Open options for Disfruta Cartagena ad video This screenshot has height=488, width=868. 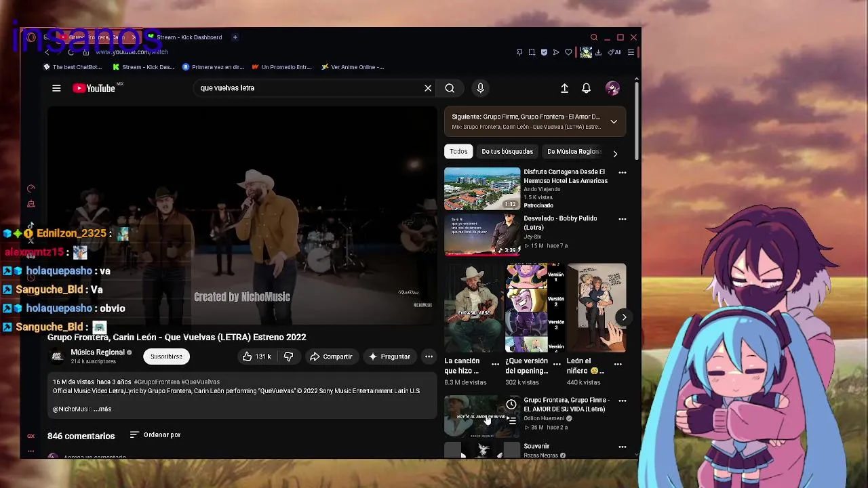pyautogui.click(x=623, y=172)
